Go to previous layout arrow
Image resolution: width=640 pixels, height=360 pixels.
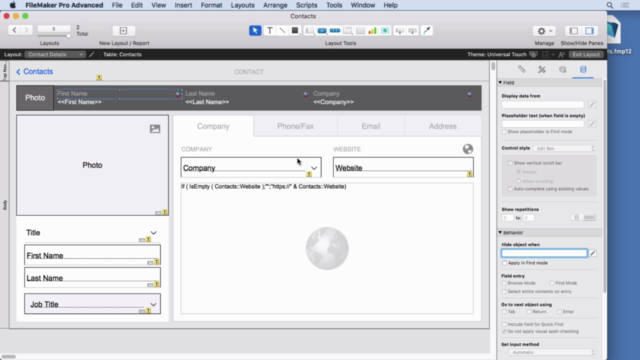[15, 30]
